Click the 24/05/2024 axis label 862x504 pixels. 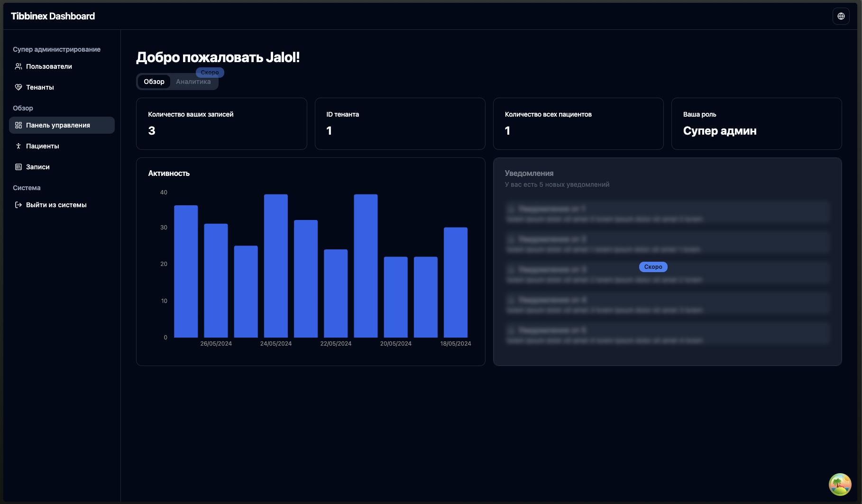[276, 344]
